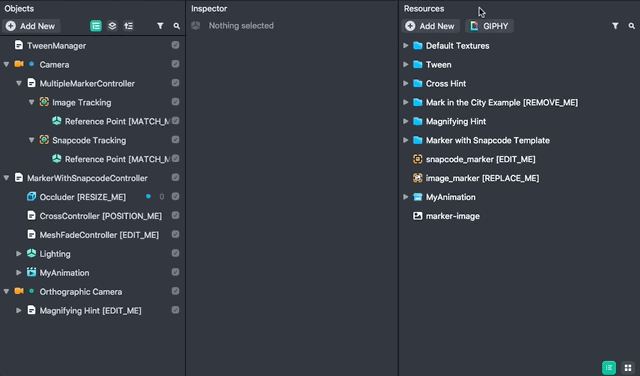640x376 pixels.
Task: Uncheck the Orthographic Camera checkbox
Action: (x=176, y=291)
